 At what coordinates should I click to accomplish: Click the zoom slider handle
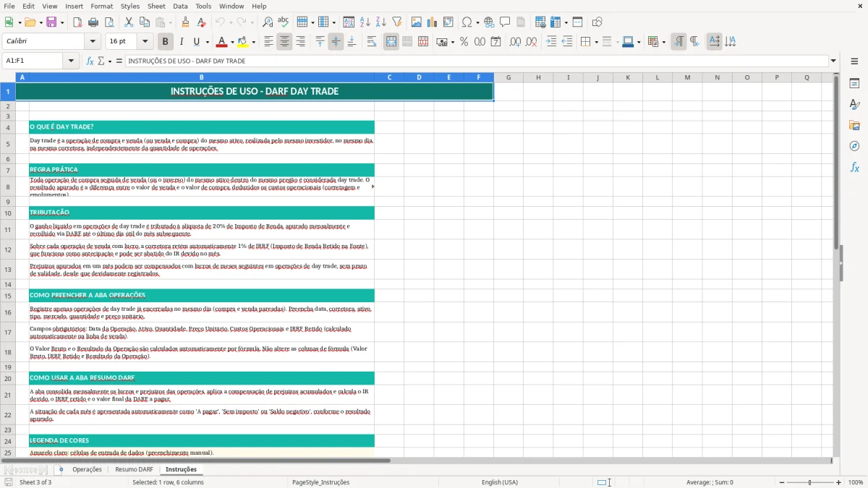(810, 482)
